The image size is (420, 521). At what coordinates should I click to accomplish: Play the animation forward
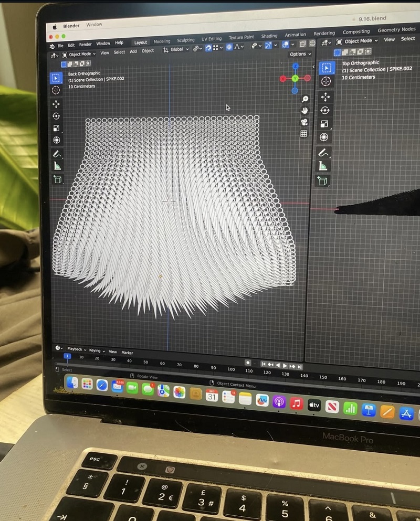[285, 366]
